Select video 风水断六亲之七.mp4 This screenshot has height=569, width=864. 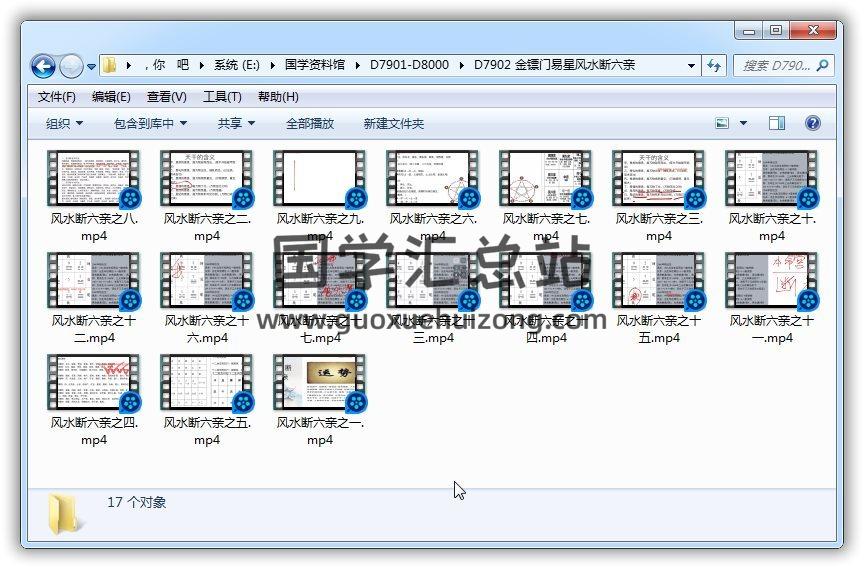(546, 196)
